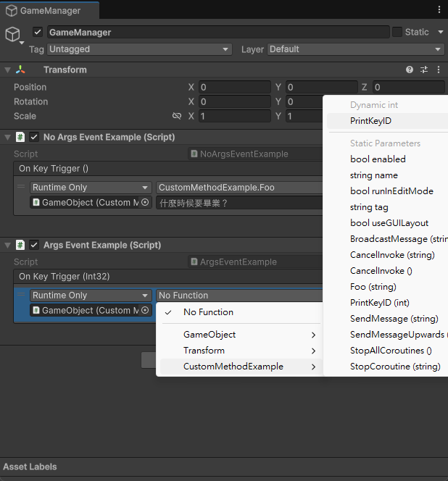Open the Transform component three-dot menu
Screen dimensions: 448x481
439,70
